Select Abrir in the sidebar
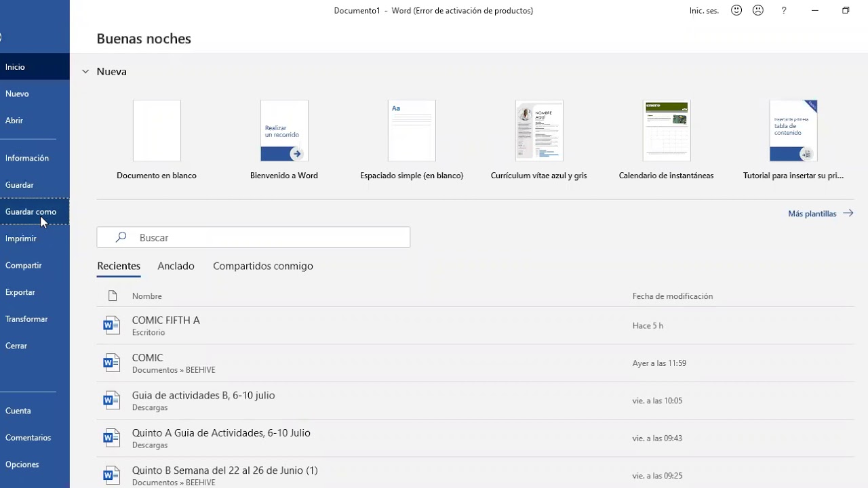This screenshot has width=868, height=488. point(35,120)
